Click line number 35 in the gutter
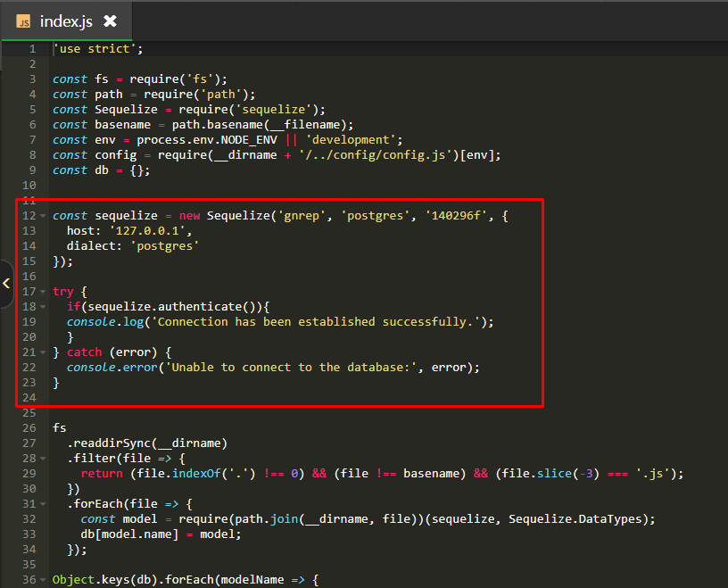 (29, 565)
